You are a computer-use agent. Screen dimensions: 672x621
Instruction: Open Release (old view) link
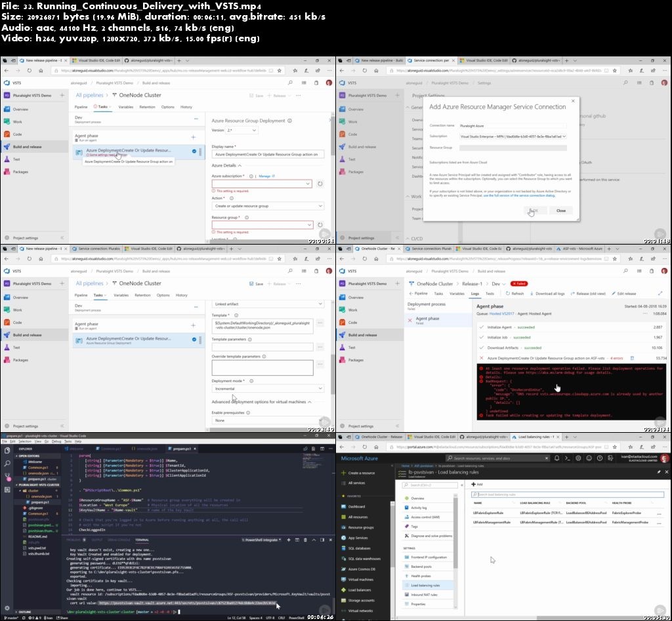tap(588, 293)
